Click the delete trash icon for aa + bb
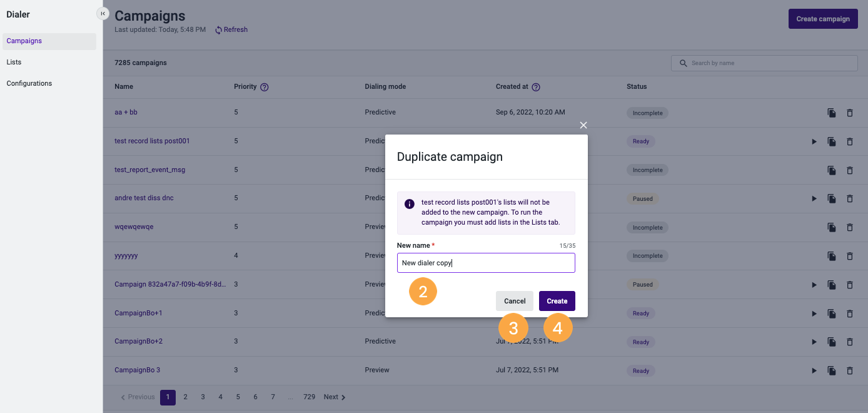Image resolution: width=868 pixels, height=413 pixels. [x=850, y=113]
